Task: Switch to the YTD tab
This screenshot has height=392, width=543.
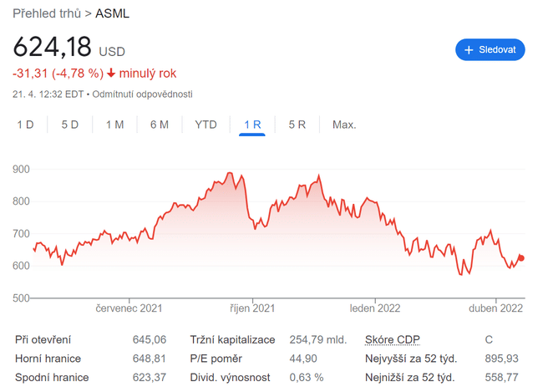Action: [206, 125]
